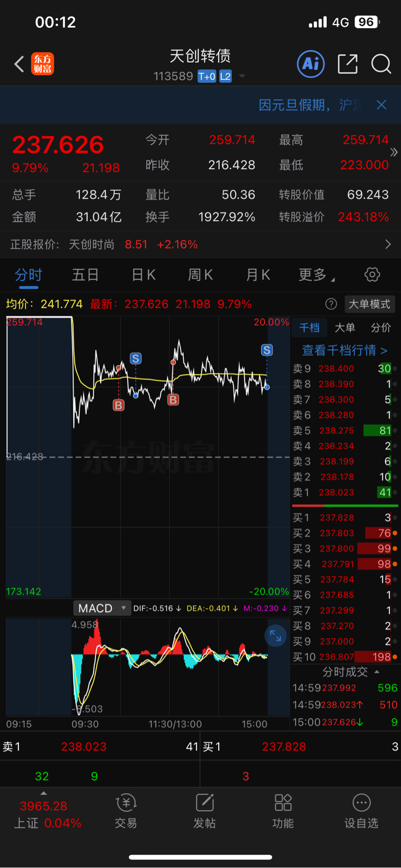Tap the 量比 50.36 value
The image size is (401, 868).
point(239,195)
